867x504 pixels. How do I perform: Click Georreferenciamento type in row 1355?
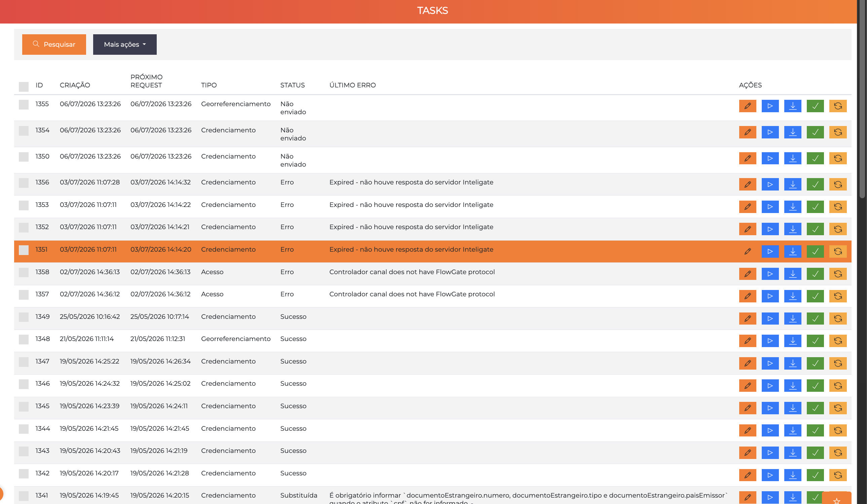click(236, 104)
